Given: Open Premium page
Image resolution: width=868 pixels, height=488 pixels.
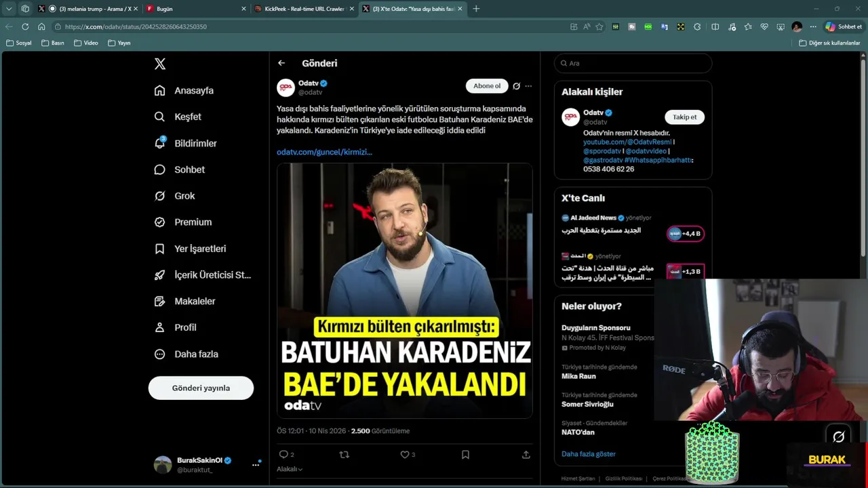Looking at the screenshot, I should [182, 222].
